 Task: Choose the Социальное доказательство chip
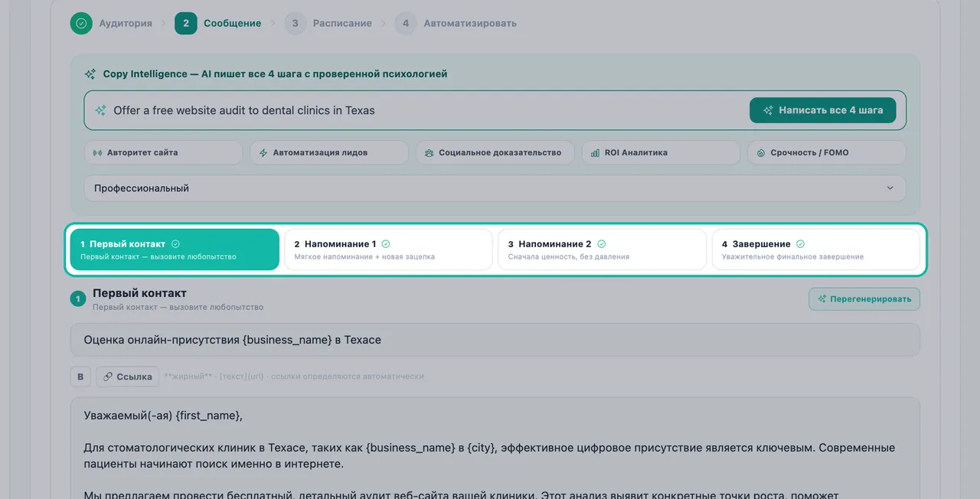(495, 152)
